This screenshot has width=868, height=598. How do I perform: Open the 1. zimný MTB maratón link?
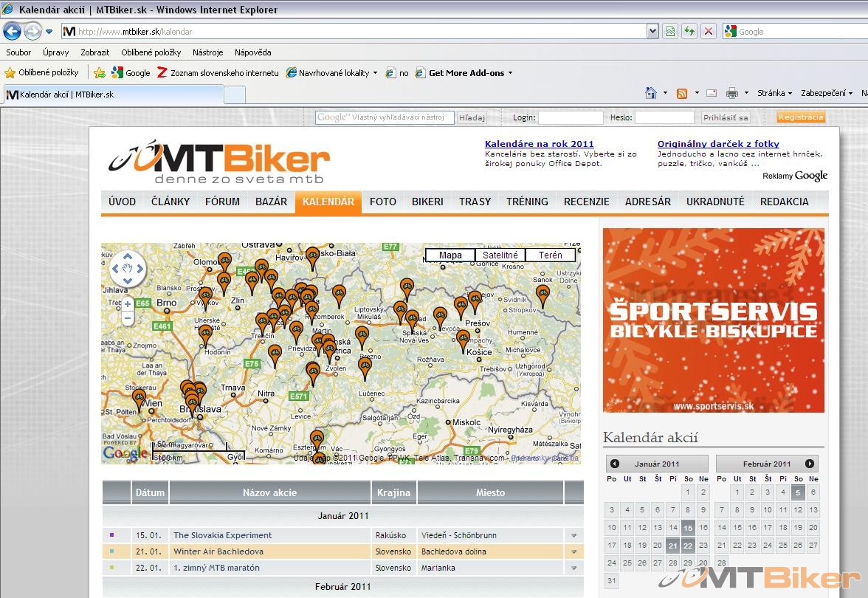216,568
